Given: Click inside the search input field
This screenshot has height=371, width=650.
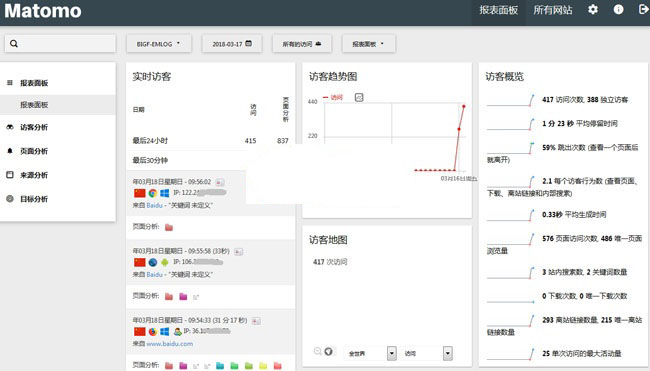Looking at the screenshot, I should tap(60, 44).
